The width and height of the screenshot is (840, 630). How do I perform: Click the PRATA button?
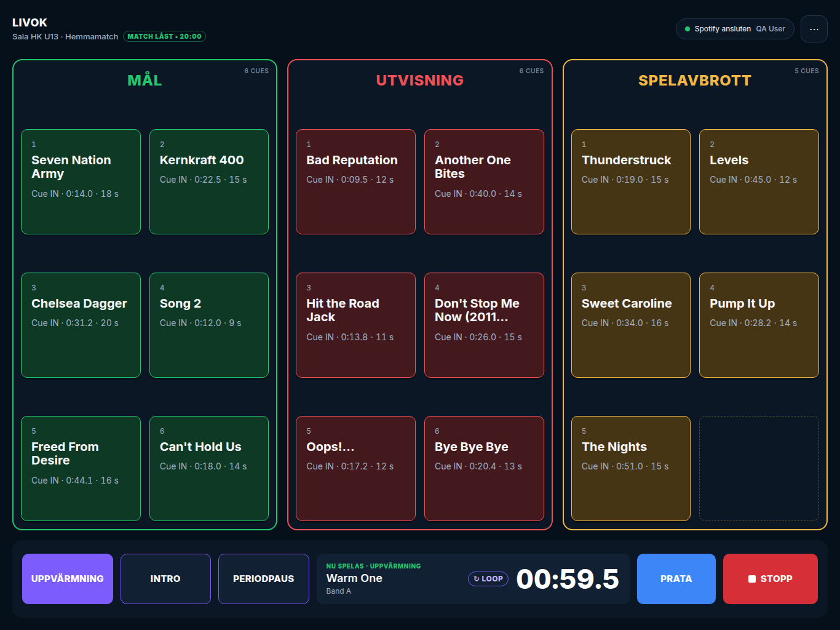pos(676,579)
